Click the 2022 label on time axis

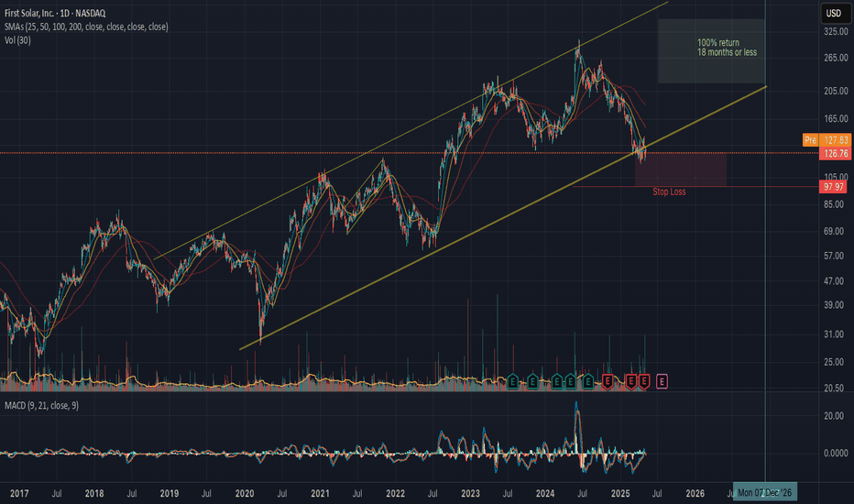(x=396, y=493)
